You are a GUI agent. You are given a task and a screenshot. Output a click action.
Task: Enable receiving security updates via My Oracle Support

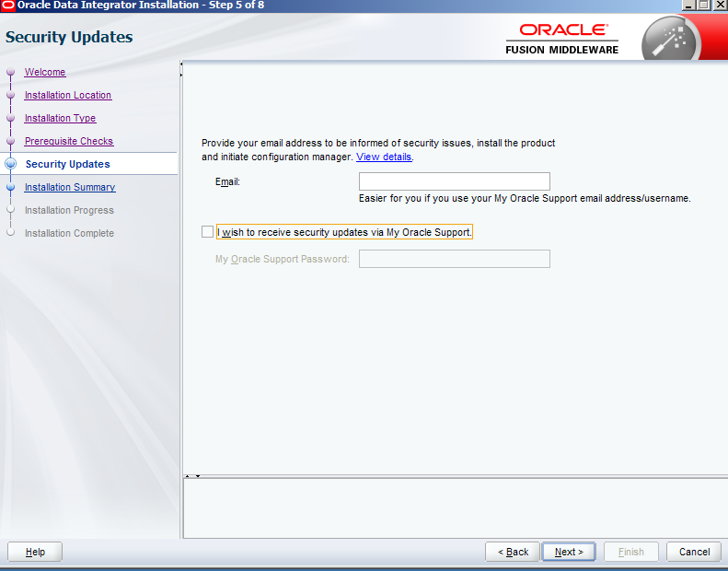click(x=207, y=232)
